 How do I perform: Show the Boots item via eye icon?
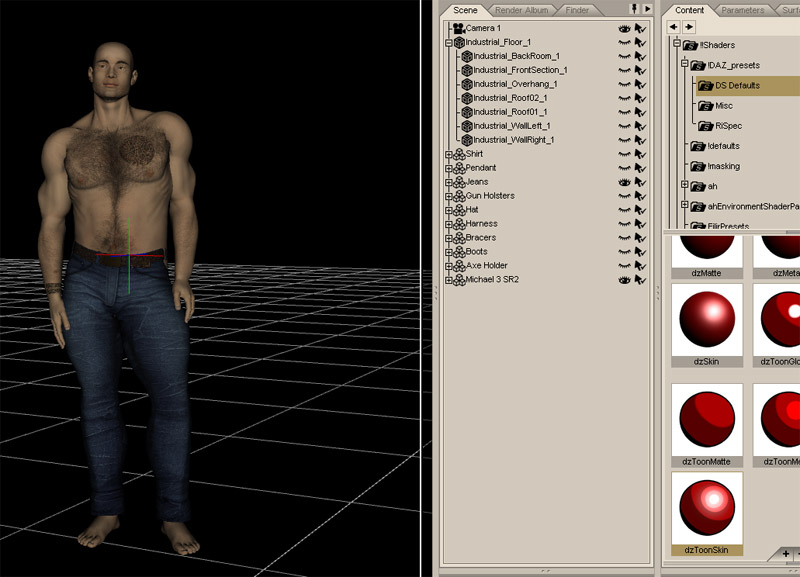624,252
